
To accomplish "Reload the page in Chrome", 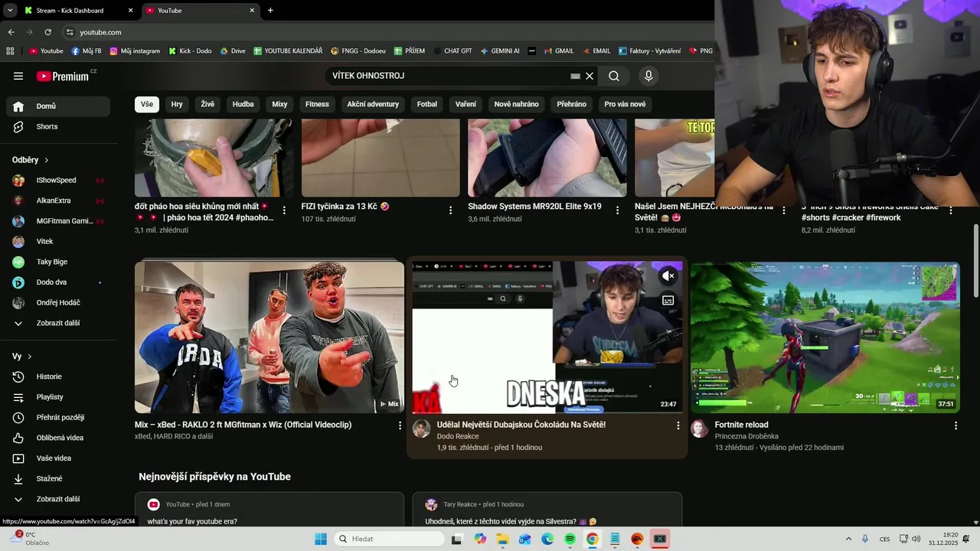I will pyautogui.click(x=47, y=32).
